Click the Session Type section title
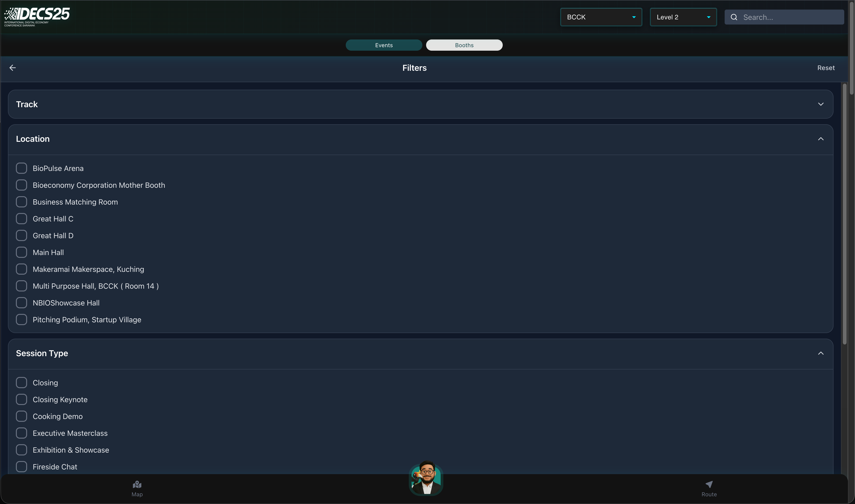Image resolution: width=855 pixels, height=504 pixels. pyautogui.click(x=42, y=353)
